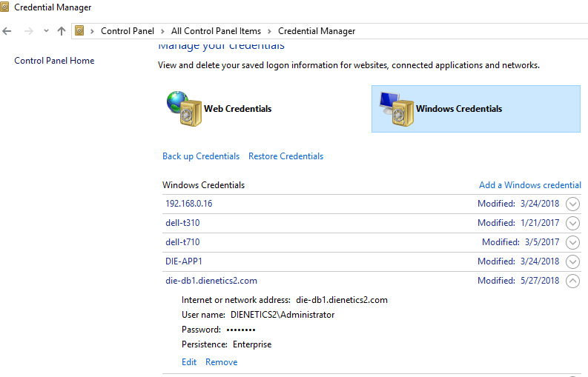Image resolution: width=588 pixels, height=377 pixels.
Task: Select Credential Manager breadcrumb
Action: [x=317, y=31]
